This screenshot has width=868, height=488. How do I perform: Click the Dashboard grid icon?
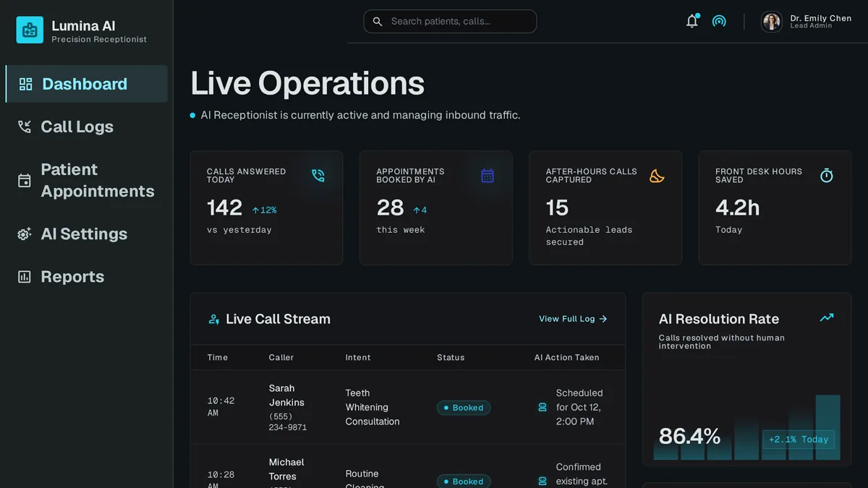click(x=26, y=84)
